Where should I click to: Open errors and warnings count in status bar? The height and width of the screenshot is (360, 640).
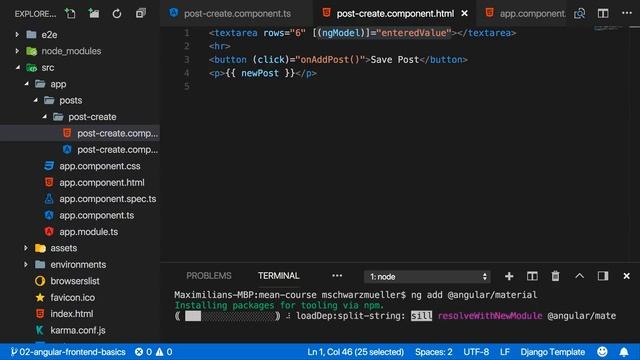pyautogui.click(x=153, y=352)
